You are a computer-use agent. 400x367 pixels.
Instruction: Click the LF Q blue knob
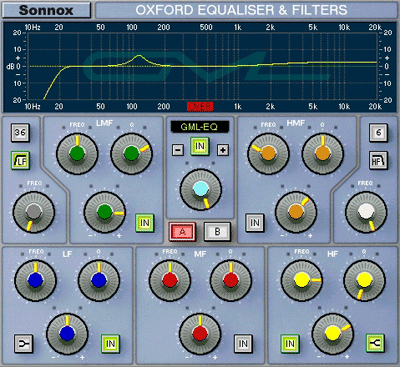point(99,280)
